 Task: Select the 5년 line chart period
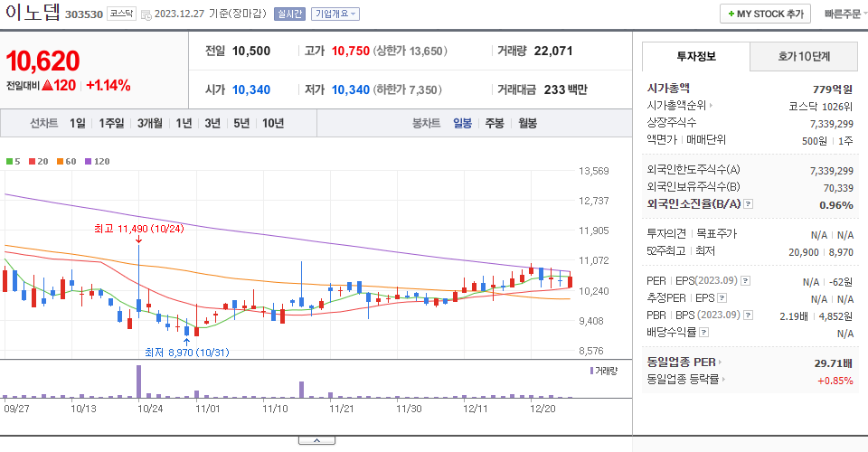click(x=241, y=123)
